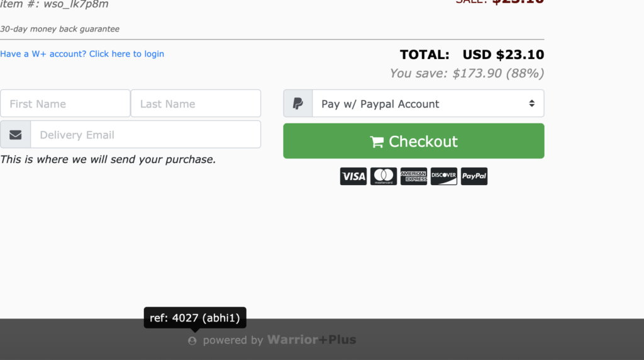Select the Delivery Email input box
The width and height of the screenshot is (644, 360).
click(x=146, y=135)
